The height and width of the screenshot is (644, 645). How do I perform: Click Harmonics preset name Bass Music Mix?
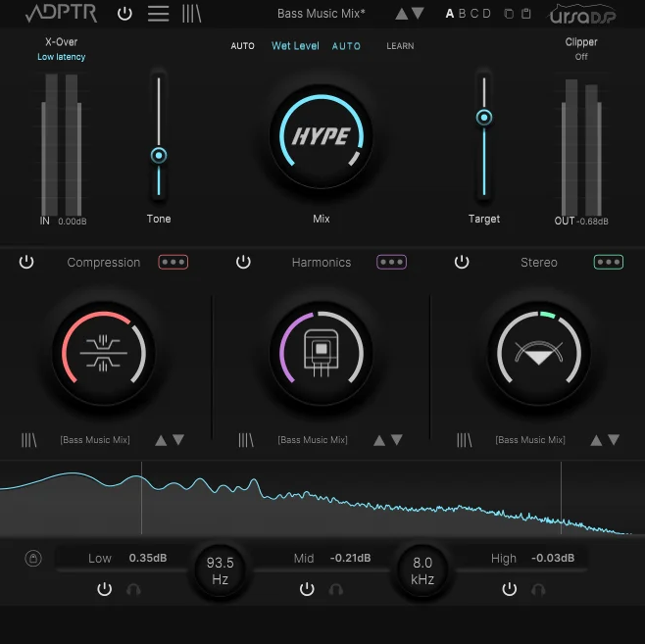coord(313,440)
